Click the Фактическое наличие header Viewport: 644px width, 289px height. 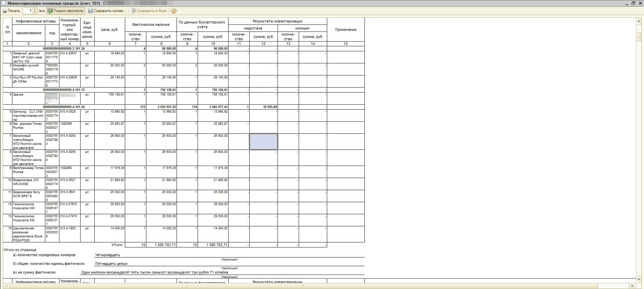[x=151, y=24]
